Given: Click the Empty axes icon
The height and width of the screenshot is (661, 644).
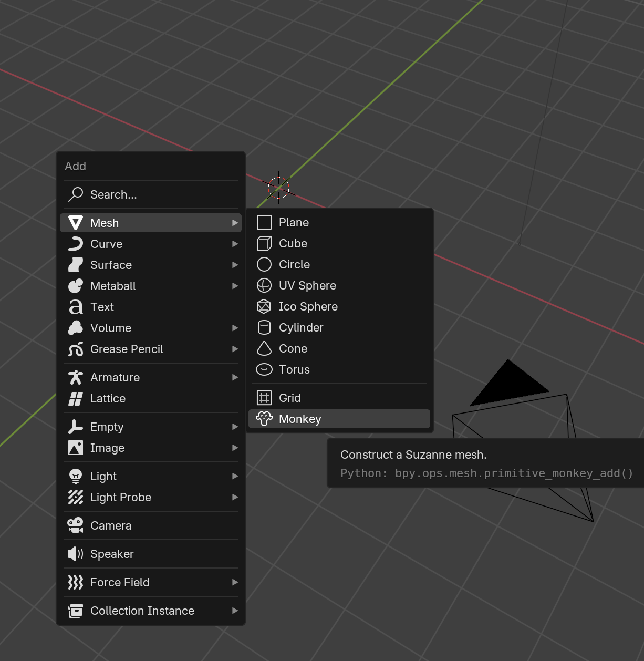Looking at the screenshot, I should click(76, 427).
